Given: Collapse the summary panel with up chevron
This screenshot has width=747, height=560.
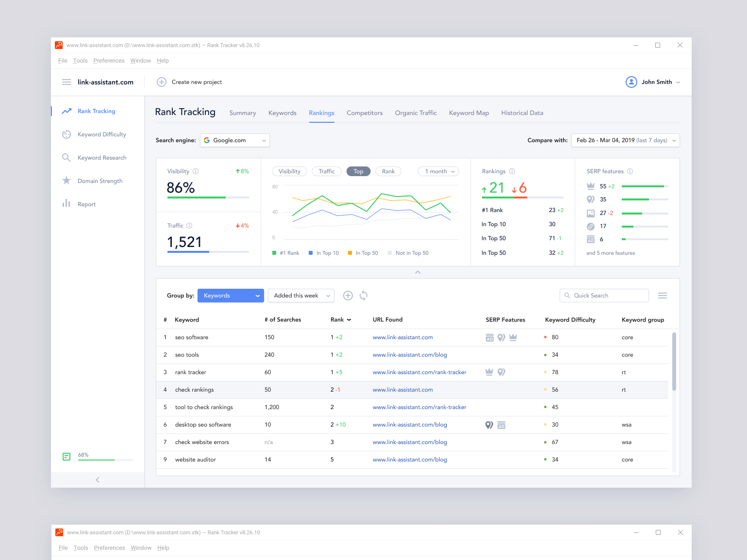Looking at the screenshot, I should pyautogui.click(x=418, y=272).
